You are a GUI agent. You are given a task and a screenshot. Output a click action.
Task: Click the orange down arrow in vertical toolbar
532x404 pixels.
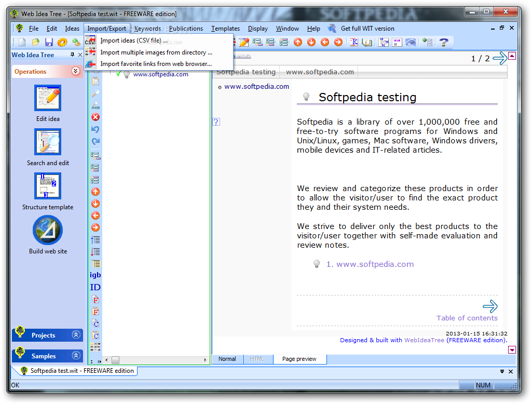(x=96, y=204)
